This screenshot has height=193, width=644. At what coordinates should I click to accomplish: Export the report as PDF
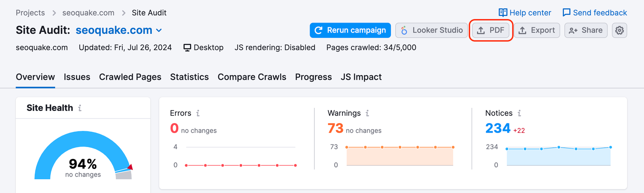pyautogui.click(x=491, y=30)
